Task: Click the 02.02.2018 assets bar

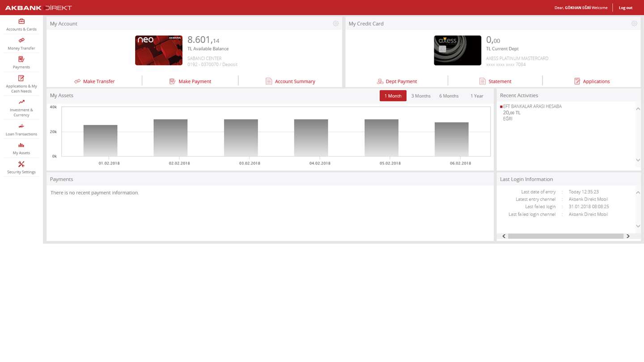Action: [x=170, y=138]
